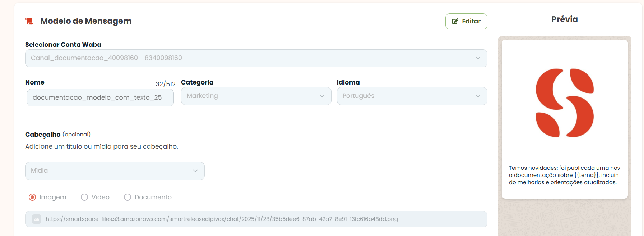Click the red Modelo de Mensagem scroll icon
This screenshot has width=644, height=236.
tap(29, 21)
